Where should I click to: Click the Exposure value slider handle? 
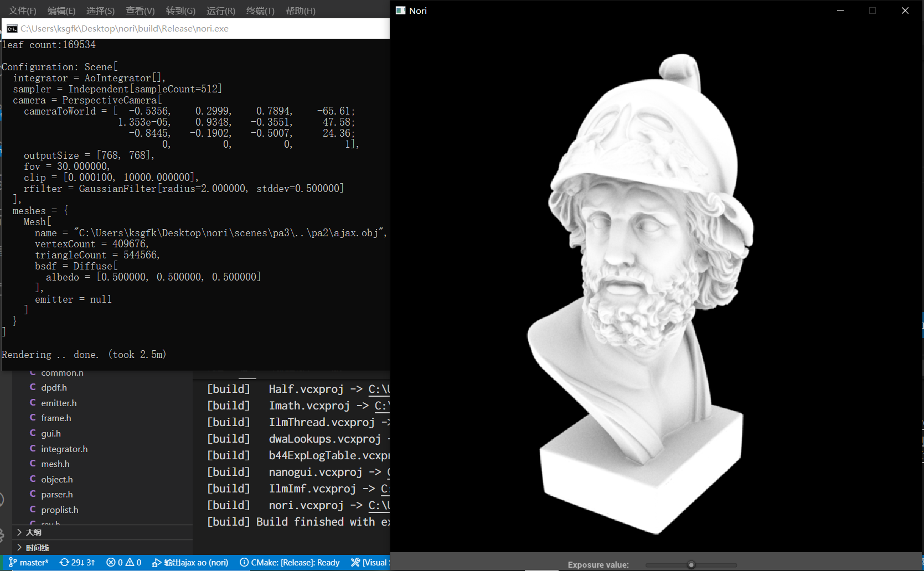click(691, 565)
